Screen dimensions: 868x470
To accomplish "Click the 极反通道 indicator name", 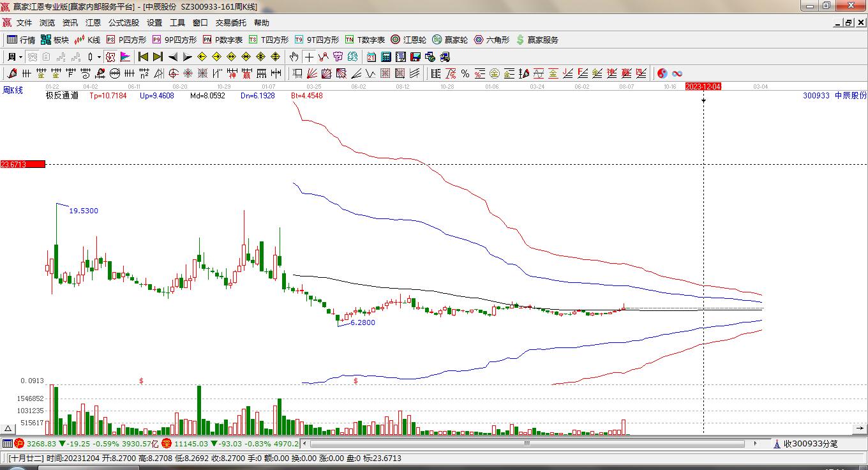I will tap(62, 96).
